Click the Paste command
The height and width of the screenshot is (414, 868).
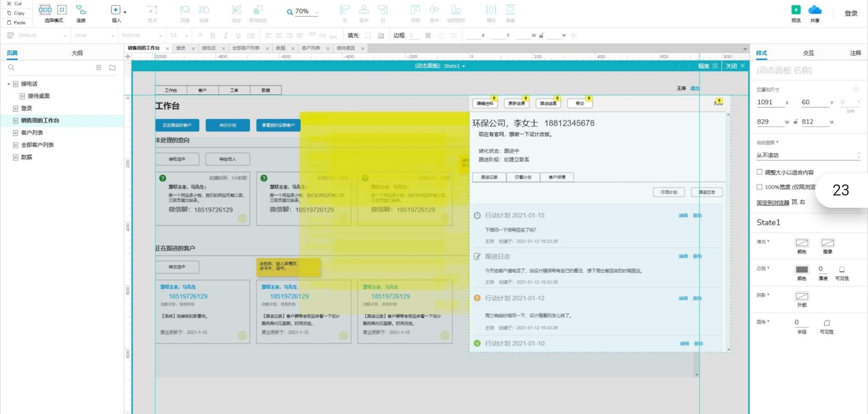[16, 23]
